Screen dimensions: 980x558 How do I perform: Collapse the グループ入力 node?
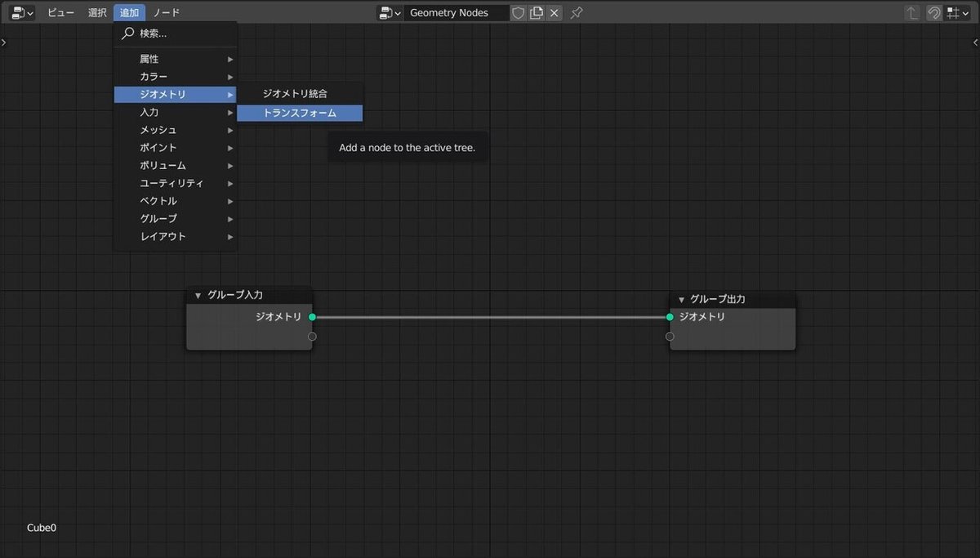click(198, 295)
